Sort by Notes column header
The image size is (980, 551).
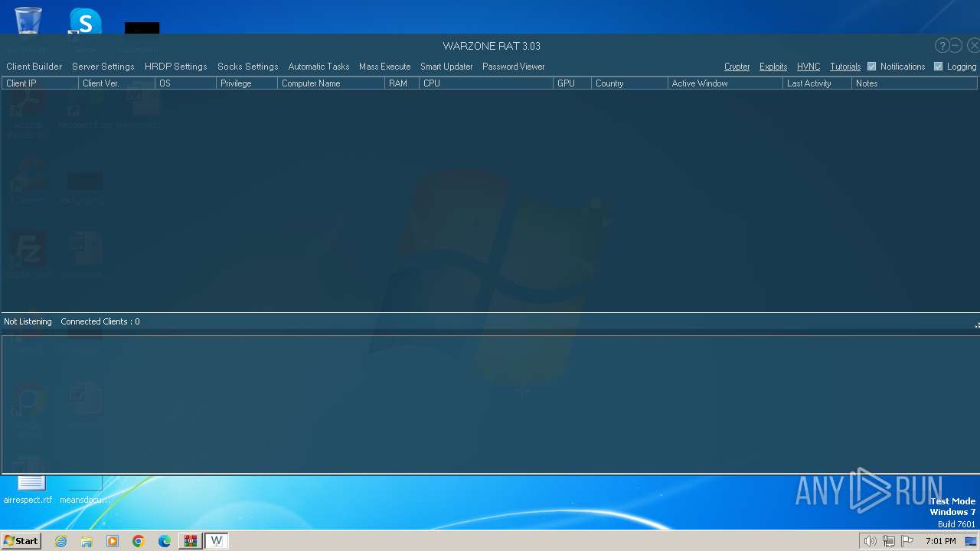[914, 83]
